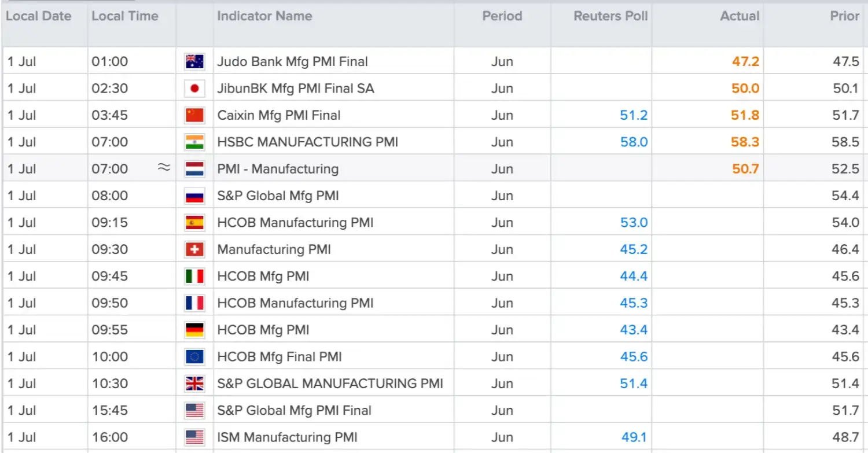Image resolution: width=868 pixels, height=453 pixels.
Task: Click the Australian flag icon
Action: [194, 61]
